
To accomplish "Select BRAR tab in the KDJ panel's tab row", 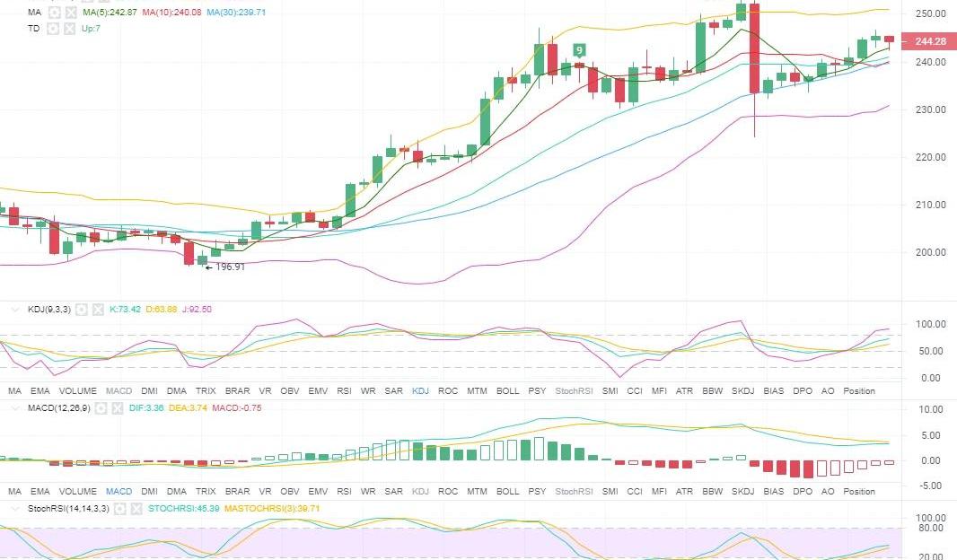I will 237,391.
